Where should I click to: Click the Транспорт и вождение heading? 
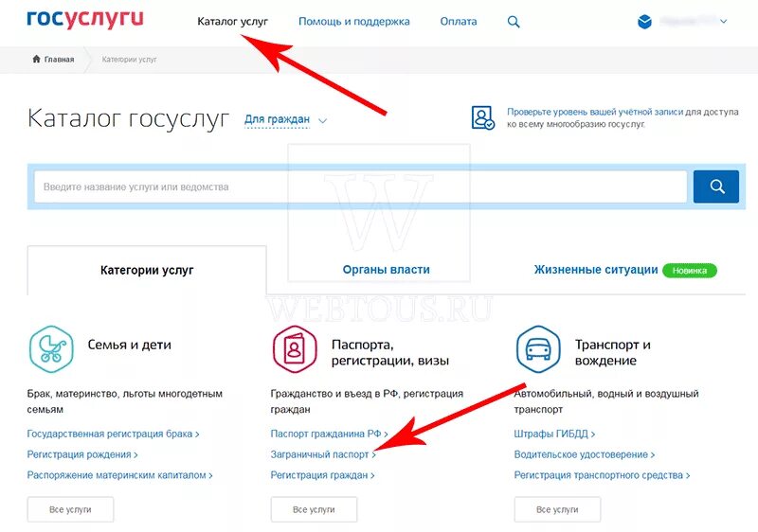(612, 352)
